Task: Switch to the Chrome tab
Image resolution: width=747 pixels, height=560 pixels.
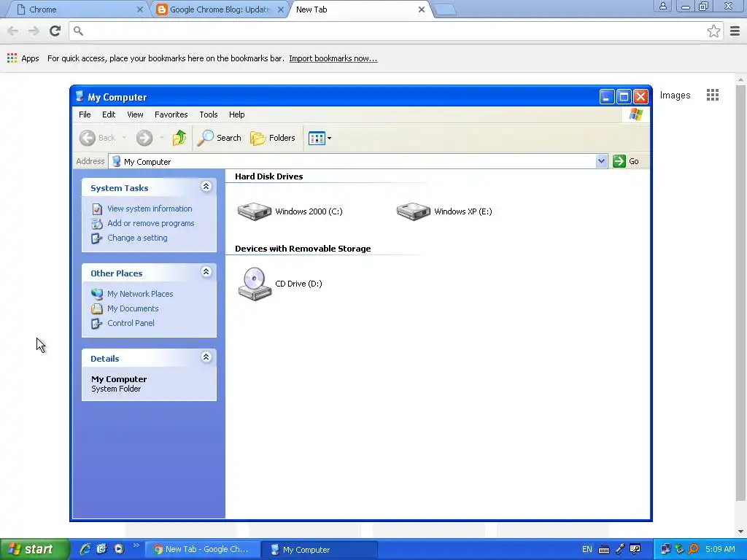Action: coord(79,9)
